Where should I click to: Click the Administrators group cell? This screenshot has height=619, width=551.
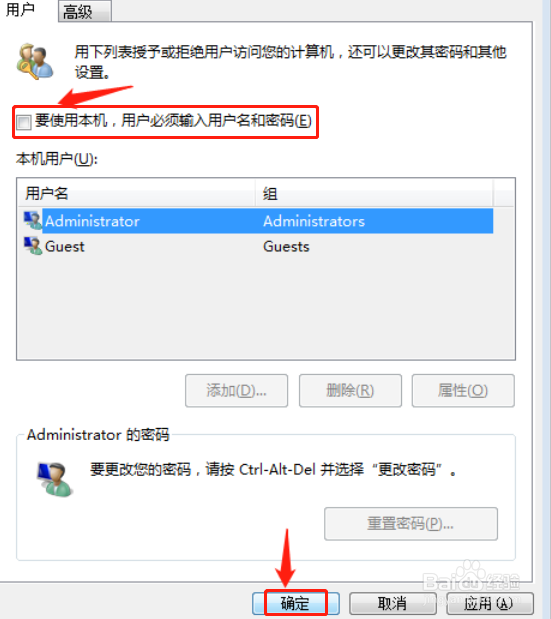point(314,221)
